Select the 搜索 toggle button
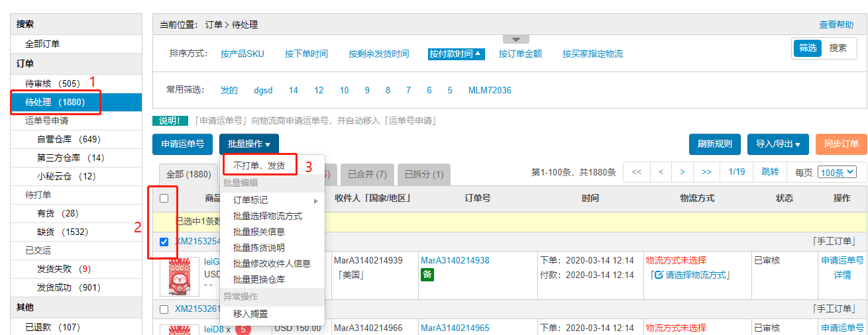This screenshot has height=335, width=868. click(x=838, y=48)
